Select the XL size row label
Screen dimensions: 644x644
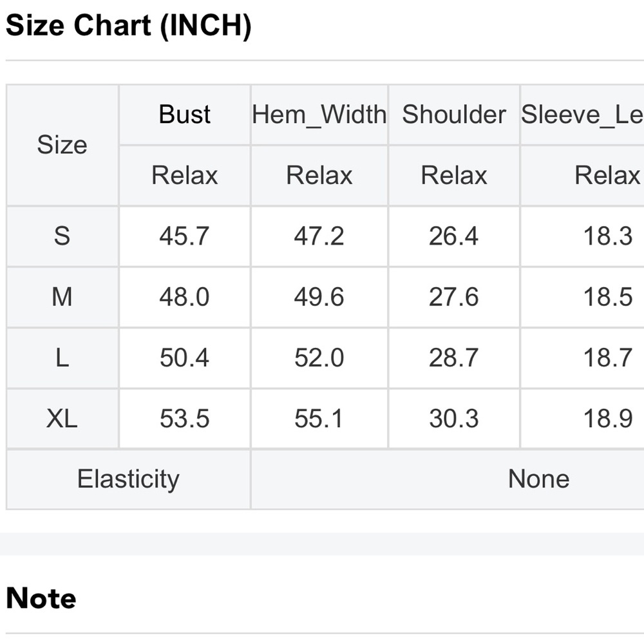[x=62, y=419]
